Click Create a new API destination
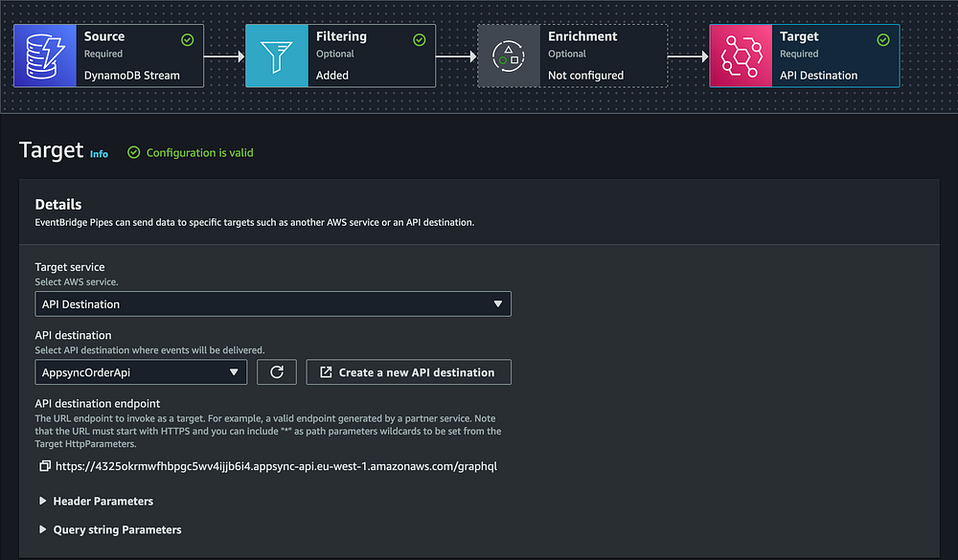 pos(409,372)
